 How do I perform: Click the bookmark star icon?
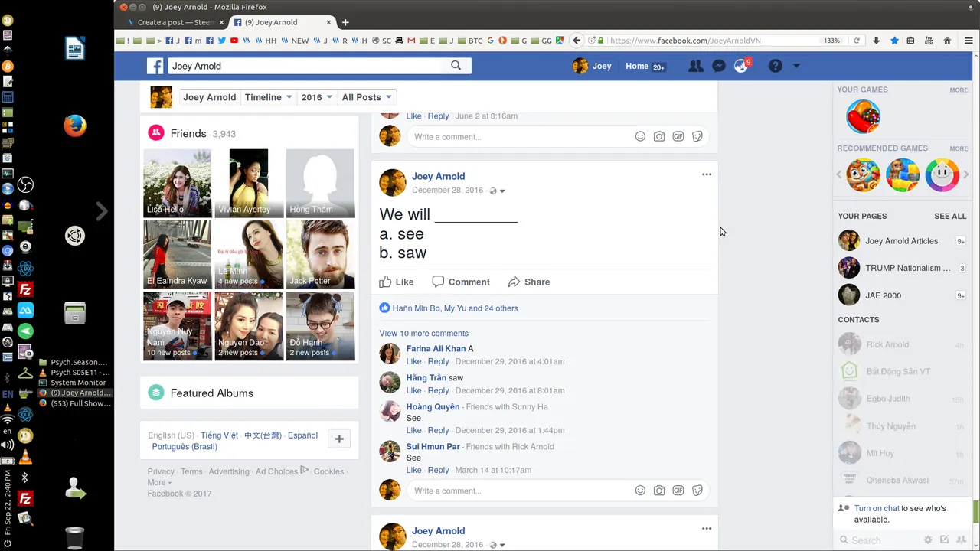tap(894, 41)
